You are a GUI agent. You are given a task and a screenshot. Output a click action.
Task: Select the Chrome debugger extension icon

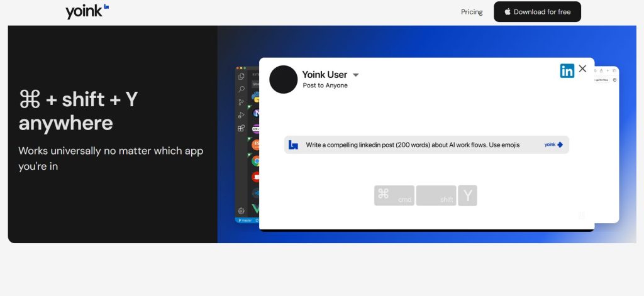(256, 161)
